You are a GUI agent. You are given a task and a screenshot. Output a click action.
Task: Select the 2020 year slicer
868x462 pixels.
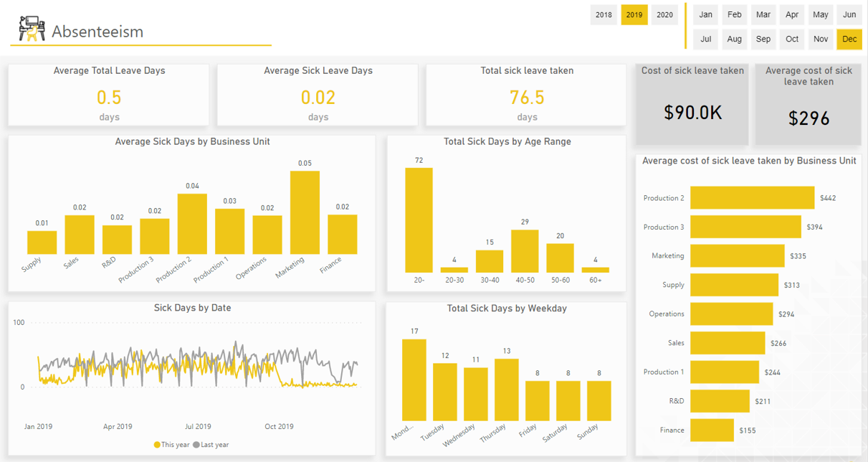pos(664,15)
